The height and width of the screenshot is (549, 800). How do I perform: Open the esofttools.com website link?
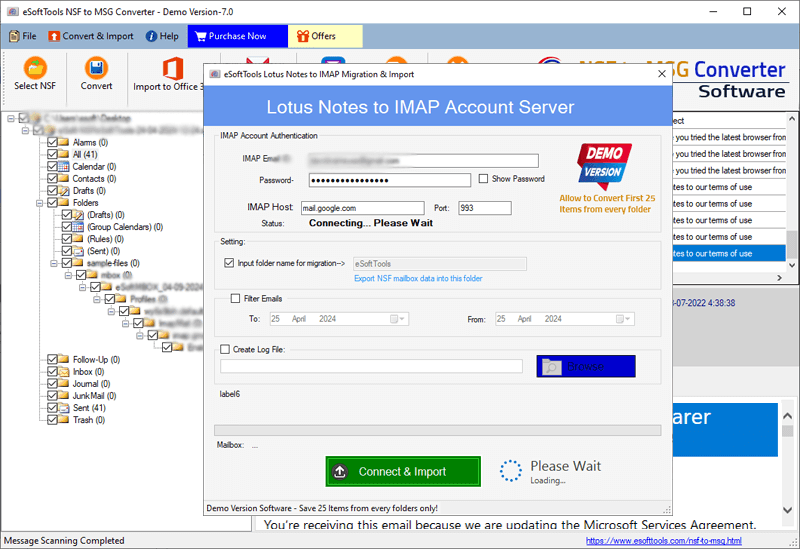(x=664, y=541)
